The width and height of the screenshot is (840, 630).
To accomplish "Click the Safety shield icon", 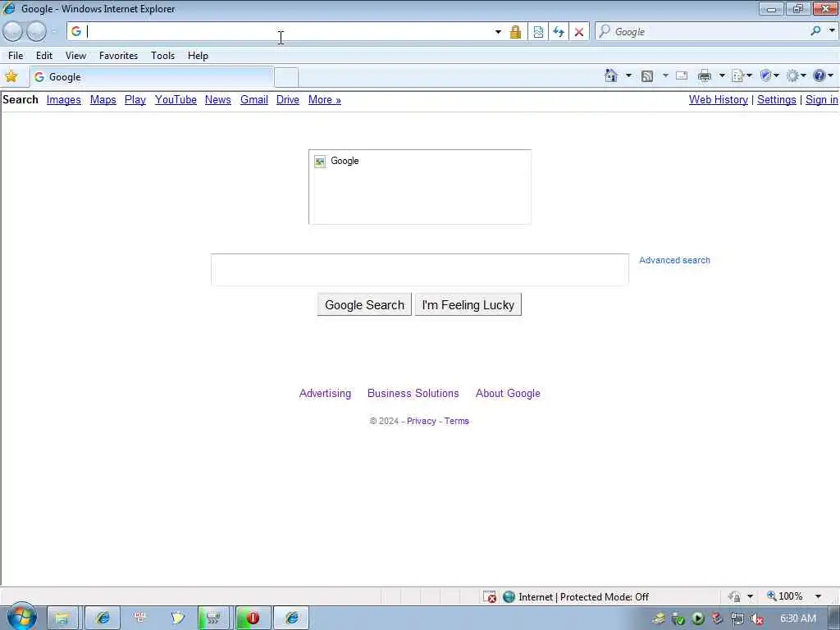I will click(x=765, y=76).
